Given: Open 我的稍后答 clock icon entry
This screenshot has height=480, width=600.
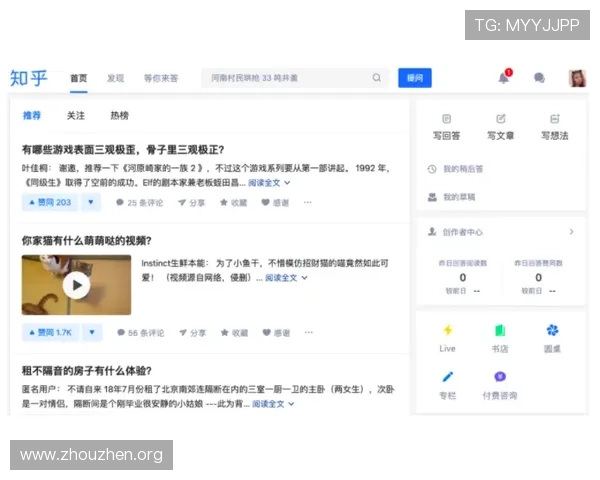Looking at the screenshot, I should [x=455, y=169].
